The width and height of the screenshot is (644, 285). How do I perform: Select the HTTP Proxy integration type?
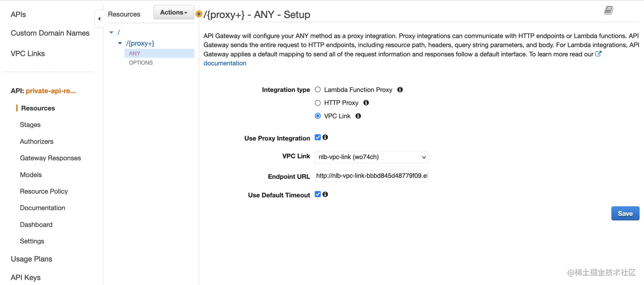318,103
